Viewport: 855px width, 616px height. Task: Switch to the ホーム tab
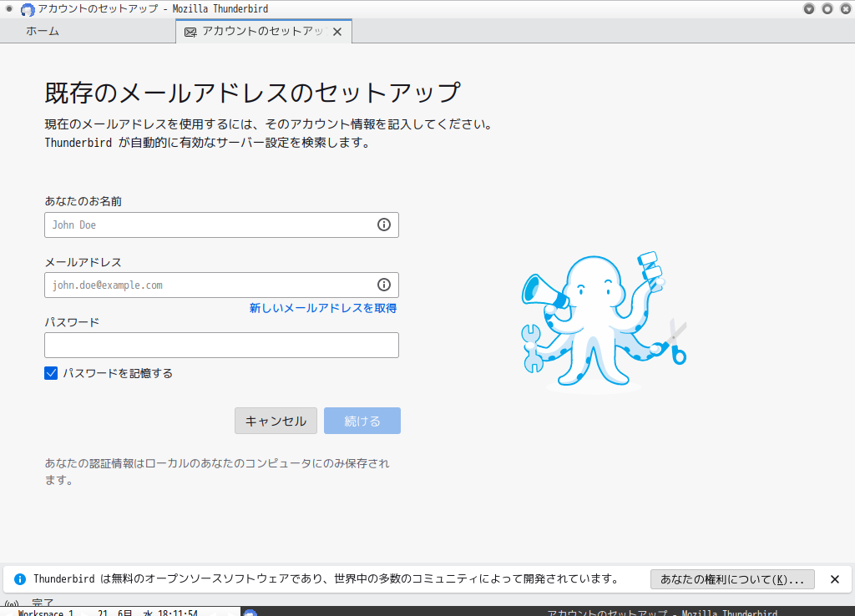(43, 31)
